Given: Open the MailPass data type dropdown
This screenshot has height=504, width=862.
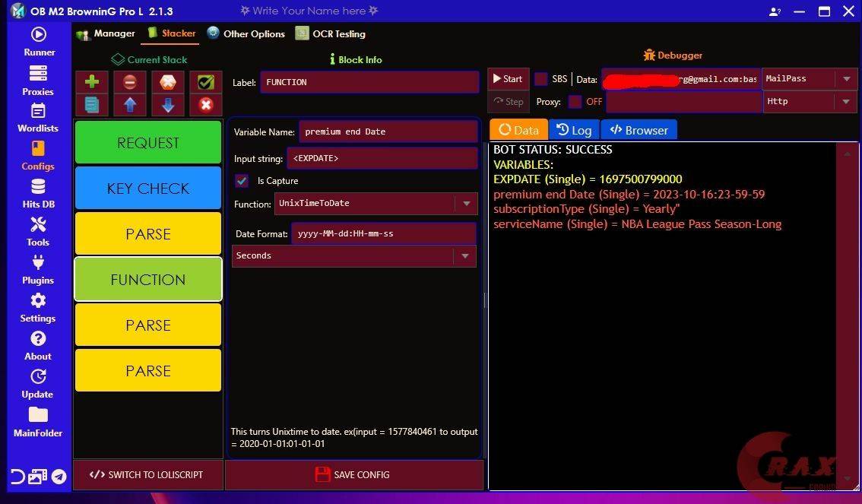Looking at the screenshot, I should click(810, 78).
